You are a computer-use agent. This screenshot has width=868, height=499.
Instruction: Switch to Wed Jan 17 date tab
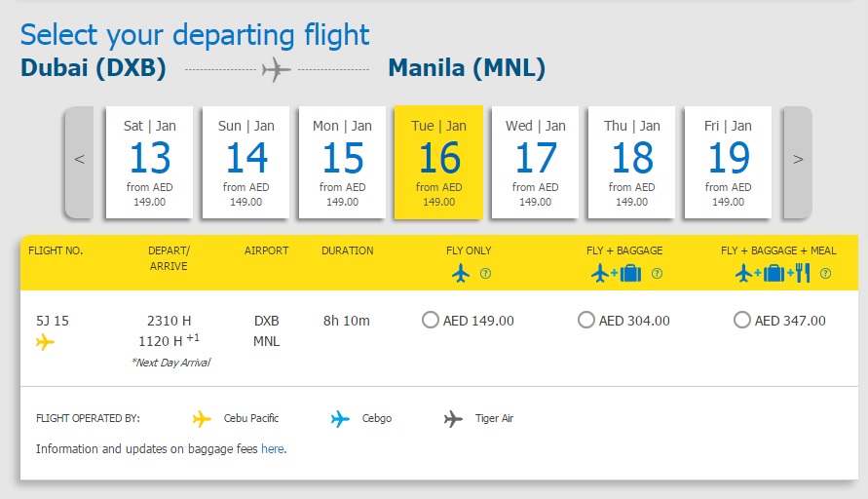click(535, 162)
